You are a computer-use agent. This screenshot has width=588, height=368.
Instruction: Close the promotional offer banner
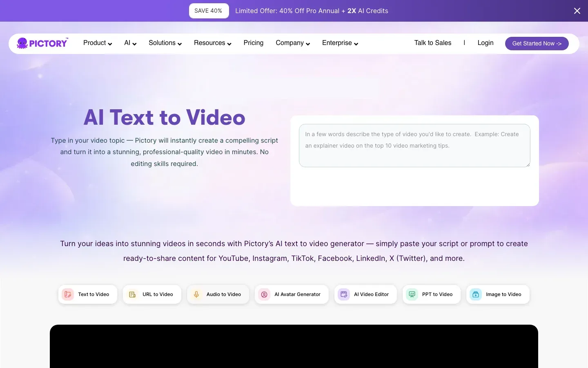[577, 11]
